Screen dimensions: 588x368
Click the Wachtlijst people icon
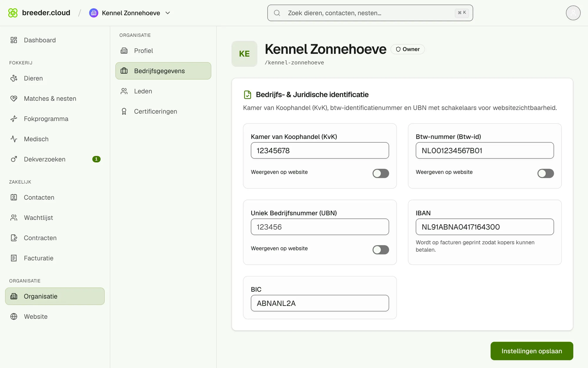14,218
